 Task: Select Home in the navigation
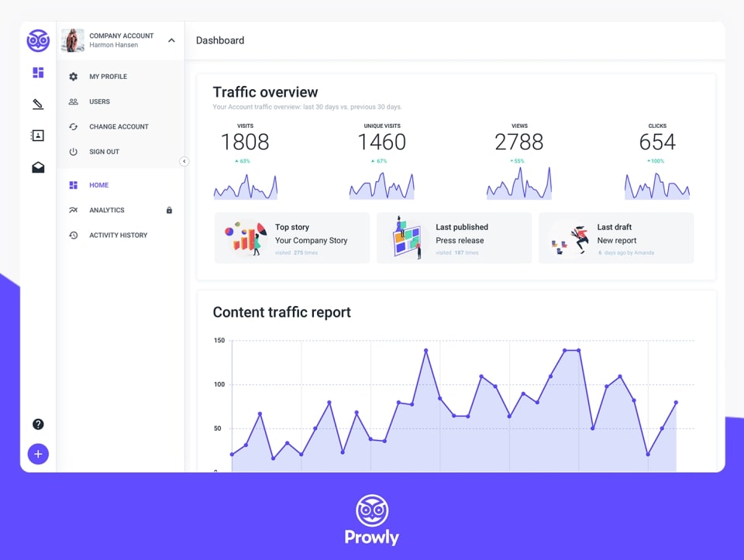coord(98,185)
